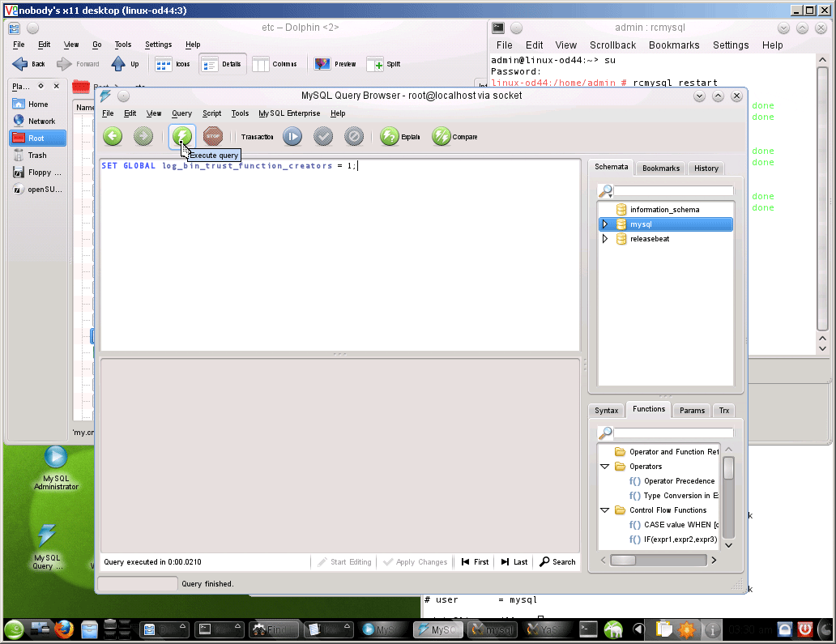Open Trash in Dolphin sidebar

pos(38,156)
